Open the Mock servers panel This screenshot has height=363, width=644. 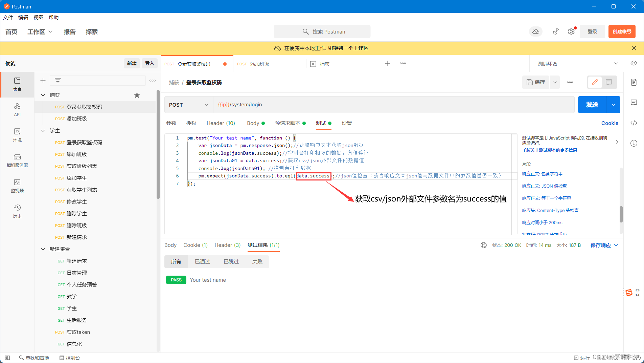coord(17,160)
